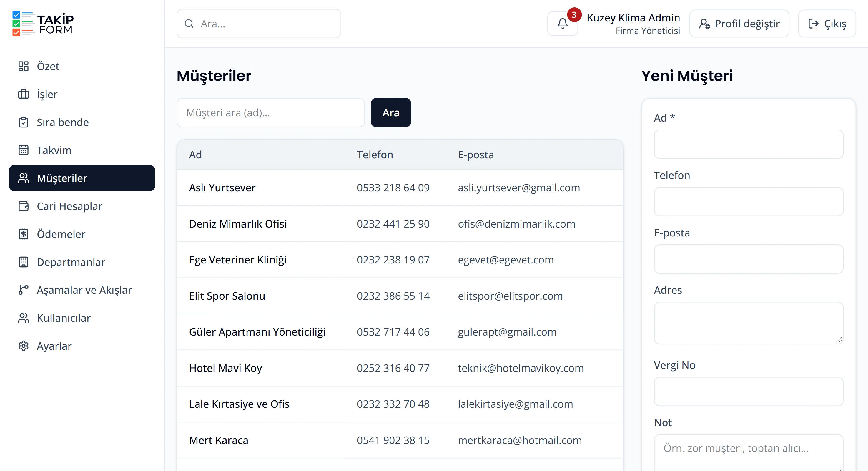Click Kuzey Klima Admin user name

pyautogui.click(x=633, y=18)
